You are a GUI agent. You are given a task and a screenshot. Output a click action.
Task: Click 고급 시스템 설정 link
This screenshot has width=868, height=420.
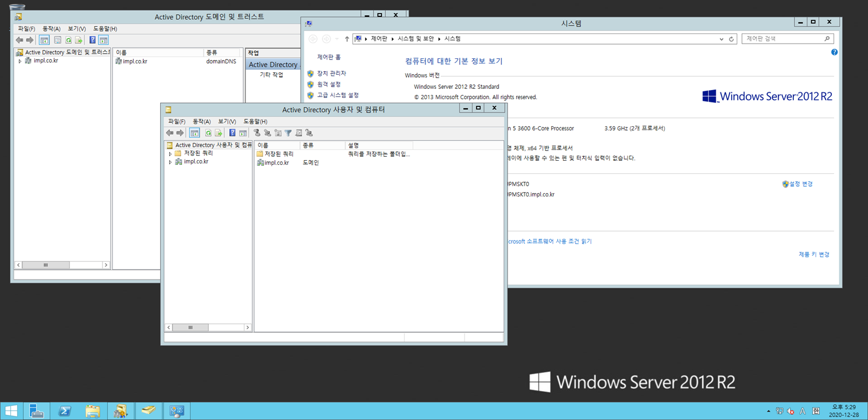click(338, 95)
